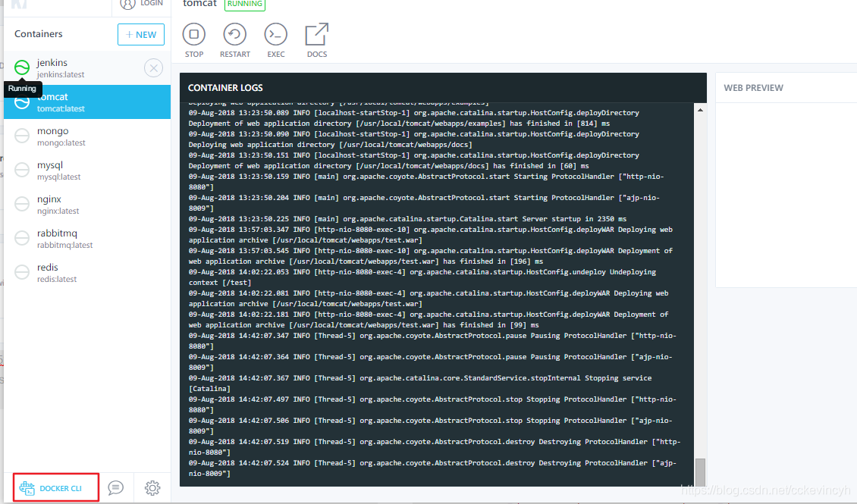Click the user LOGIN avatar icon
This screenshot has height=504, width=857.
(x=127, y=5)
